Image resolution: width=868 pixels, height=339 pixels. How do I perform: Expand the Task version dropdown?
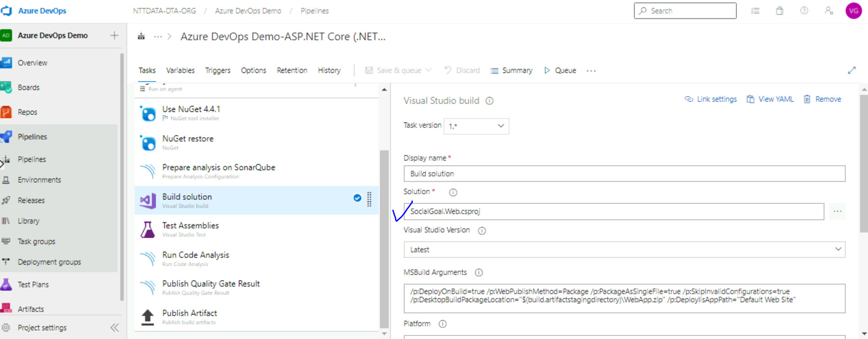476,126
